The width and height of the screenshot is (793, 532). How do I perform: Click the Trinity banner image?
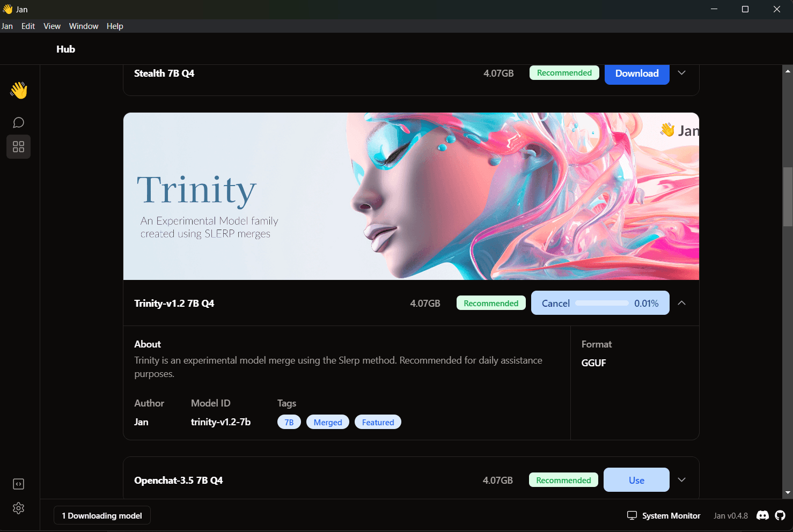pyautogui.click(x=411, y=196)
